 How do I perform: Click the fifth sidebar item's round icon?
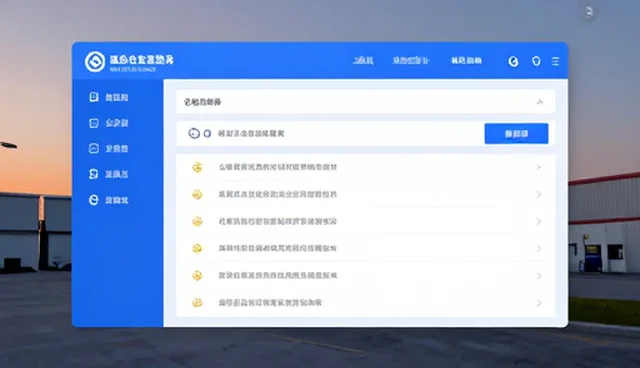[x=94, y=200]
